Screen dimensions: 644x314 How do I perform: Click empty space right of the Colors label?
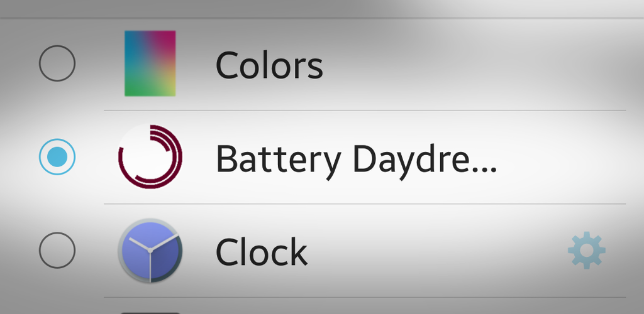[472, 64]
